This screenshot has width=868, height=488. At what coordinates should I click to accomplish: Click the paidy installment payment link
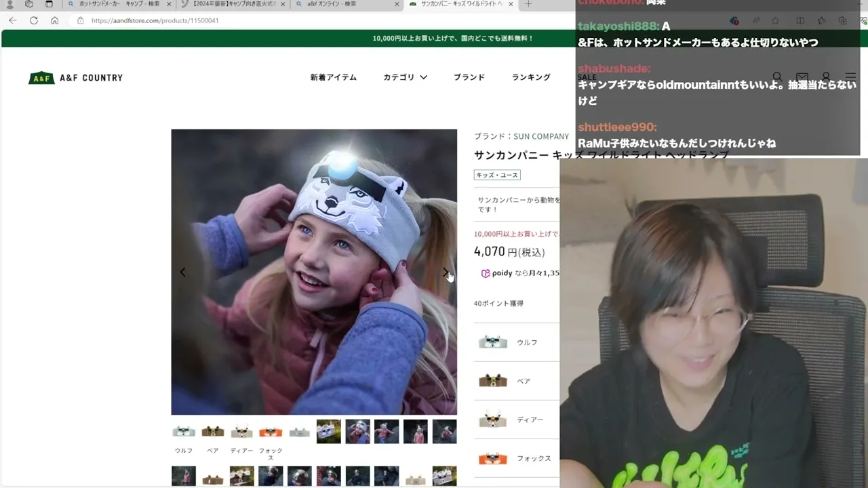pyautogui.click(x=520, y=273)
